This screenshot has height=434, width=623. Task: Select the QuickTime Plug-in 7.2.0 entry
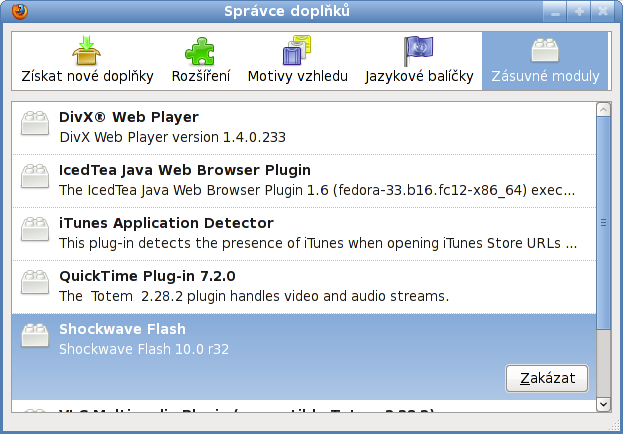(300, 285)
